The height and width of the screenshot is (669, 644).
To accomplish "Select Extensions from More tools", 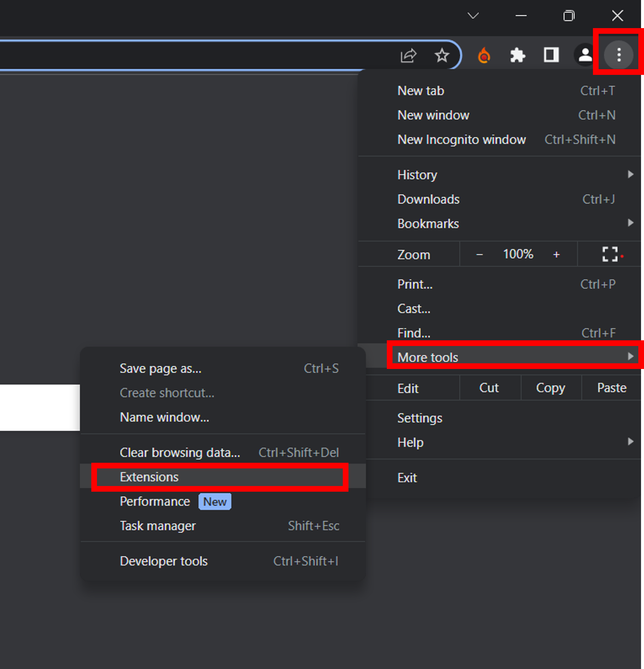I will (149, 477).
